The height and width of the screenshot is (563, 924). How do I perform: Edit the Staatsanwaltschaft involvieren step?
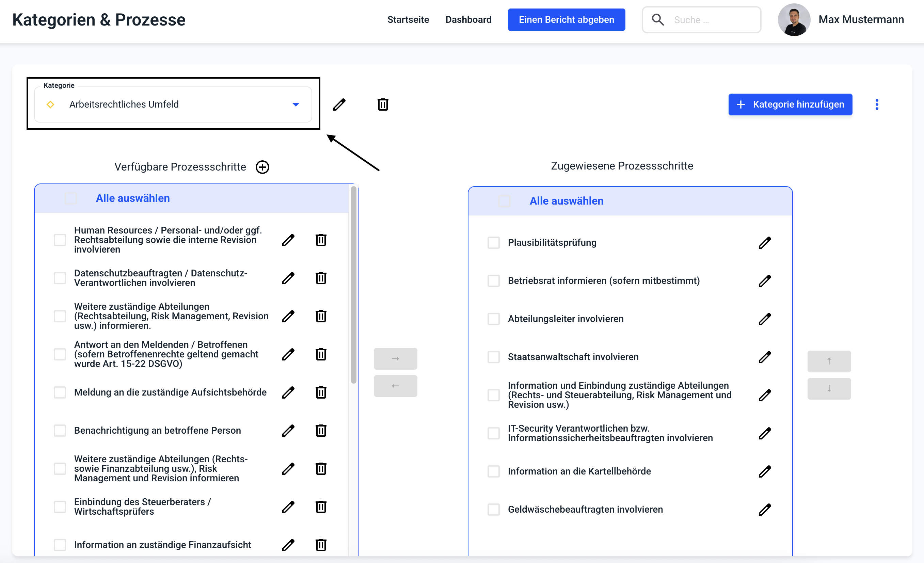[765, 357]
